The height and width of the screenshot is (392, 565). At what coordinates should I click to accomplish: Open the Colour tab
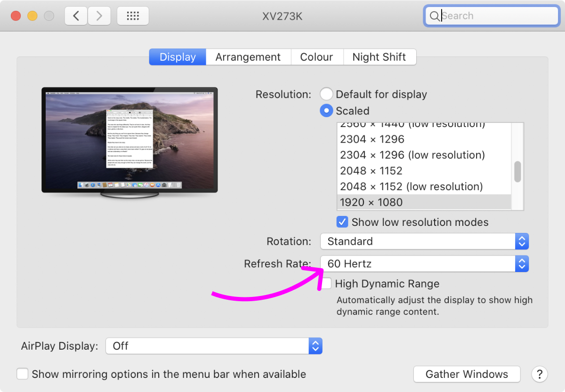click(x=316, y=57)
